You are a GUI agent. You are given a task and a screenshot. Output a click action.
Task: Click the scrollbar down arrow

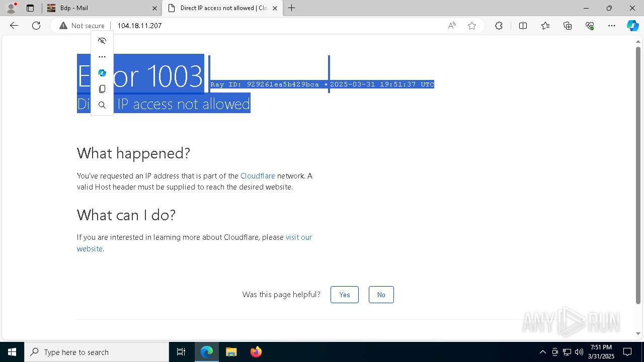[x=638, y=333]
